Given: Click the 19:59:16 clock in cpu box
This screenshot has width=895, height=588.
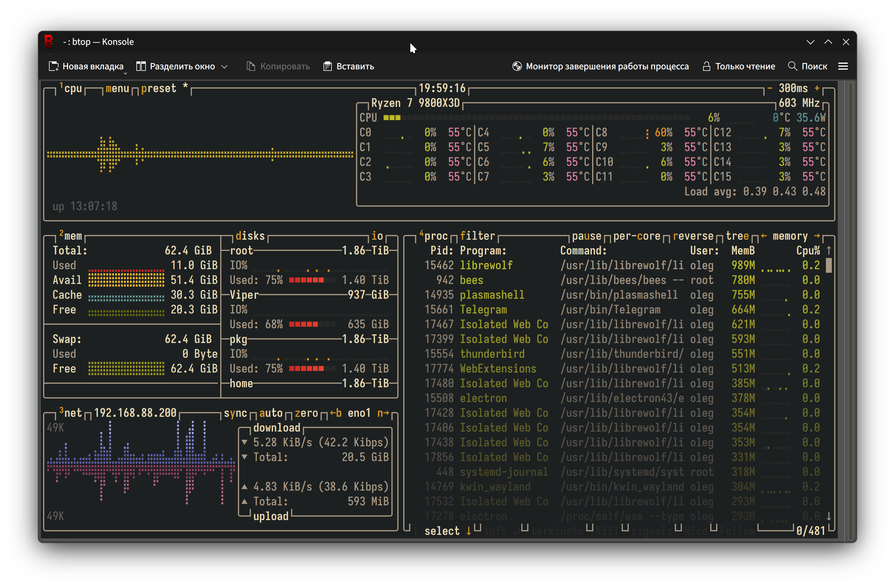Looking at the screenshot, I should tap(442, 88).
